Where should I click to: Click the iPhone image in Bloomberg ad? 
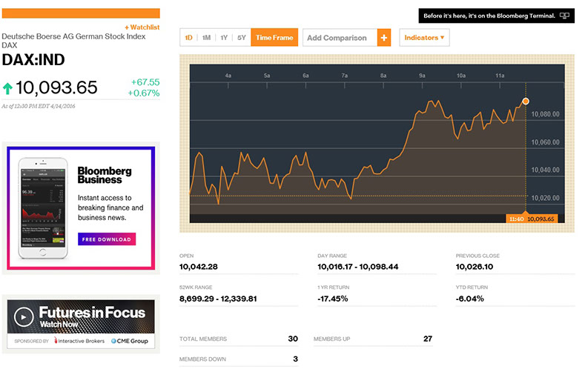[43, 208]
